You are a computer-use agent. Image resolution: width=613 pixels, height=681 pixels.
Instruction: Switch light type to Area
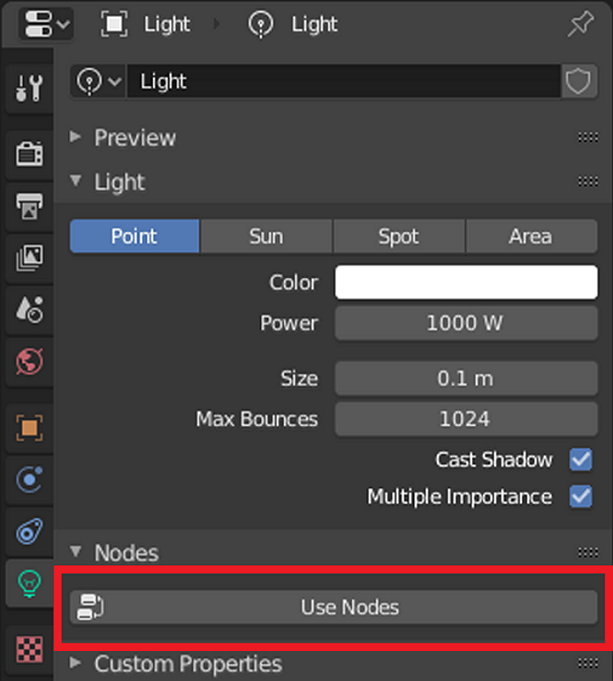click(531, 236)
